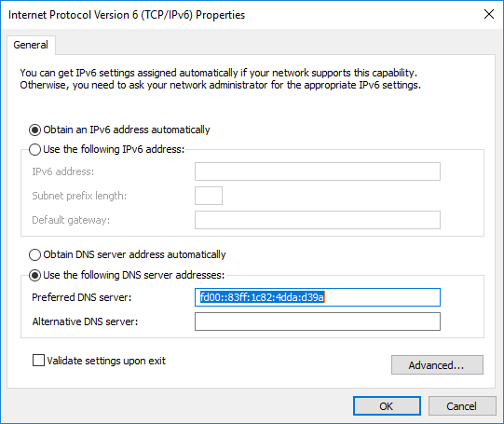The image size is (504, 424).
Task: Click the dialog title bar text
Action: (127, 15)
